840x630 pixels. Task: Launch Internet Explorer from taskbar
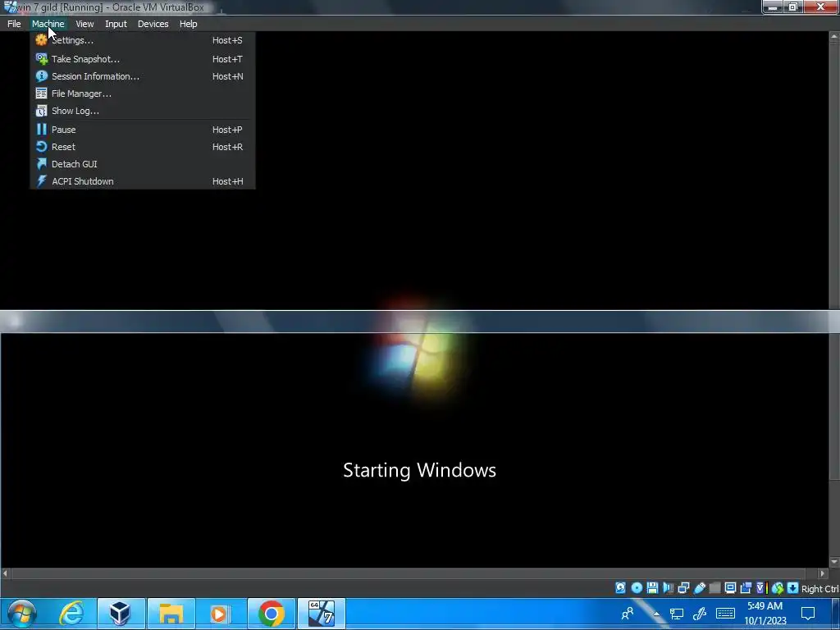pos(72,614)
